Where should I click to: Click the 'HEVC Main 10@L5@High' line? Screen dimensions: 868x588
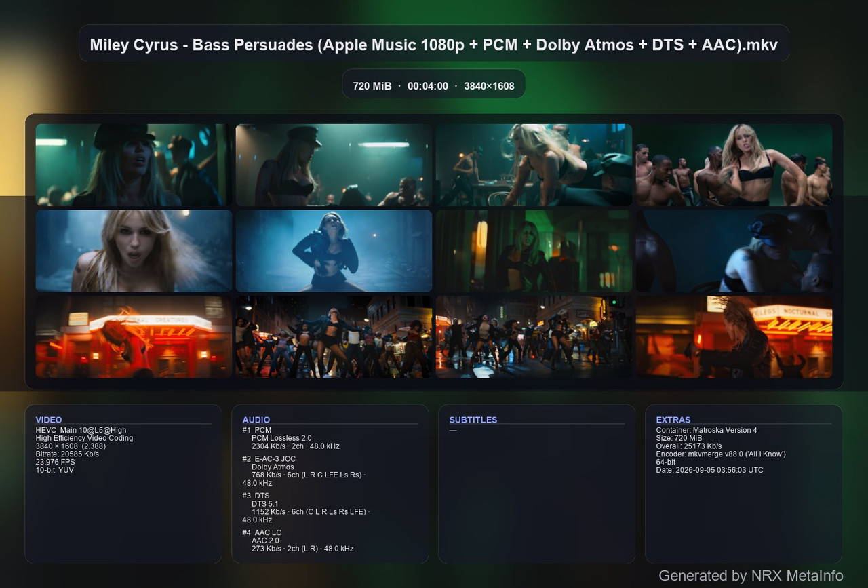point(81,430)
